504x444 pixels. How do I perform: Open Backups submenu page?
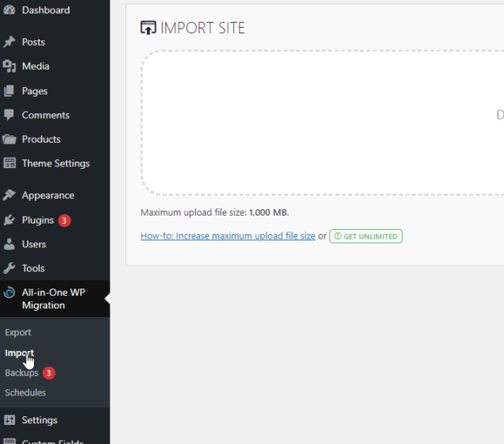point(21,373)
